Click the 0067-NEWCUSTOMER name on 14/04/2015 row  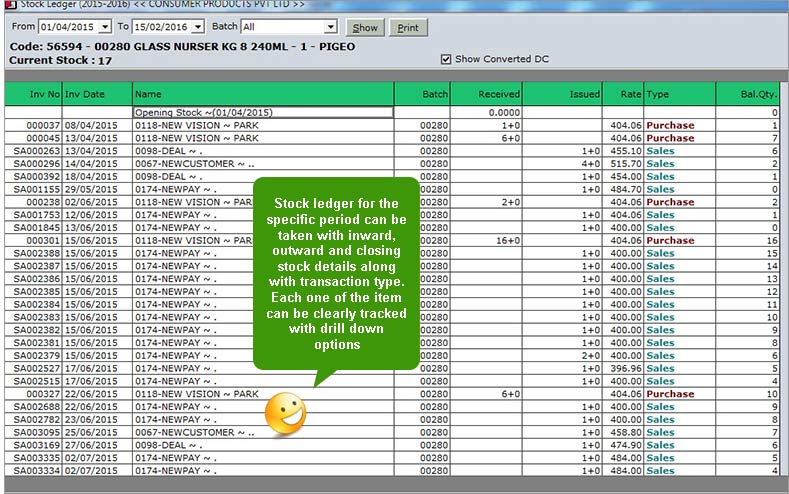pyautogui.click(x=195, y=164)
